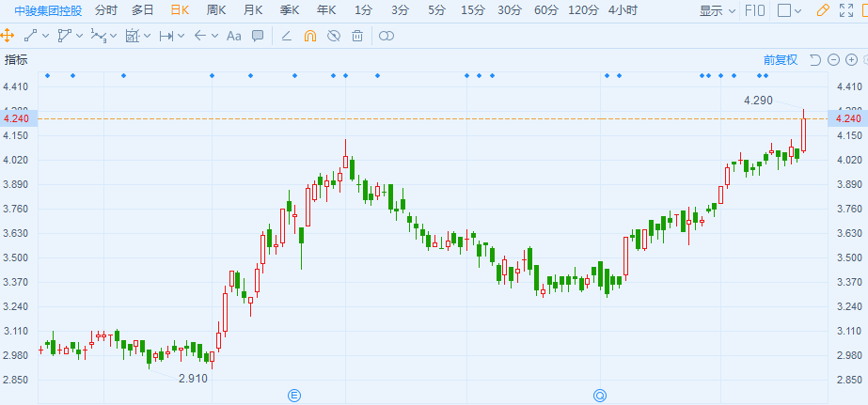Select the crosshair move cursor tool
The height and width of the screenshot is (405, 868).
pyautogui.click(x=7, y=36)
